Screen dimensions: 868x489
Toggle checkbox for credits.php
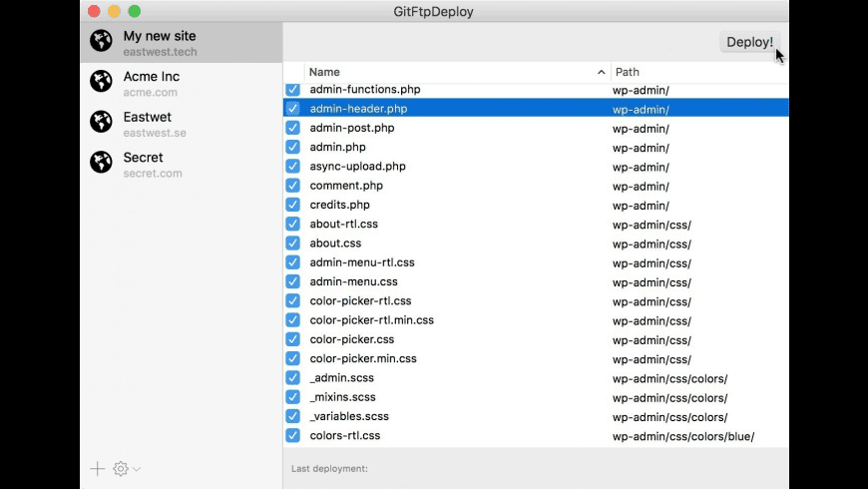tap(293, 205)
